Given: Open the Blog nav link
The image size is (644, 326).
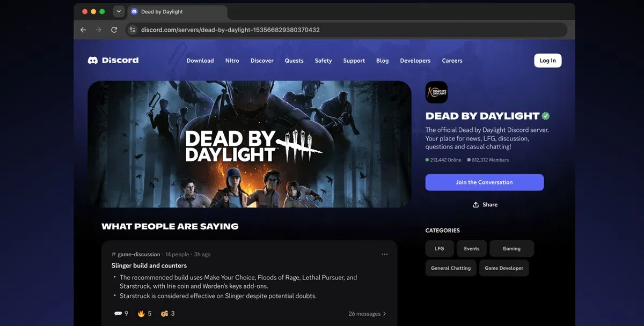Looking at the screenshot, I should (383, 61).
